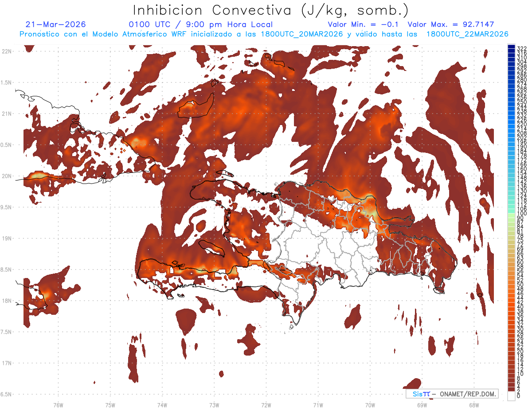532x411 pixels.
Task: Click the dark blue 322 colorbar swatch
Action: click(511, 47)
